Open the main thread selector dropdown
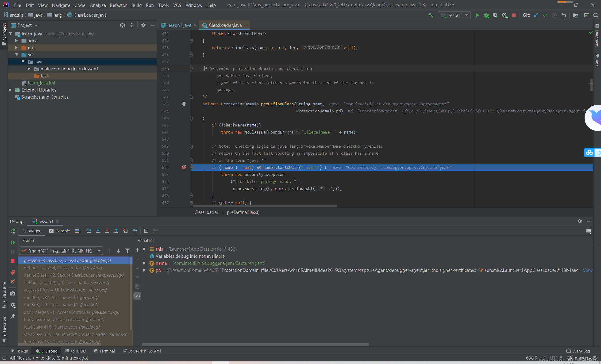601x364 pixels. [61, 251]
